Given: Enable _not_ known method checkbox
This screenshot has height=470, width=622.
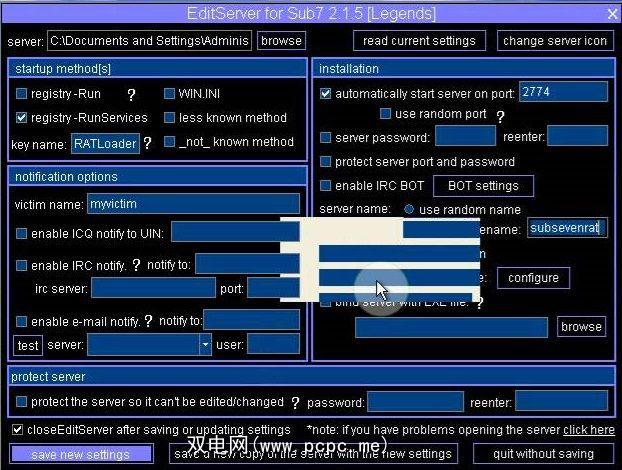Looking at the screenshot, I should click(169, 142).
